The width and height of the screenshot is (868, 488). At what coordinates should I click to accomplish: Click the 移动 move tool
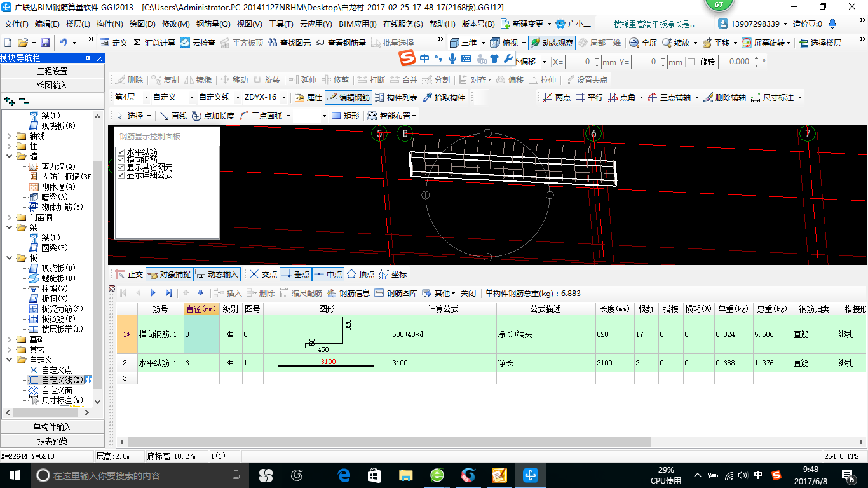click(x=233, y=79)
